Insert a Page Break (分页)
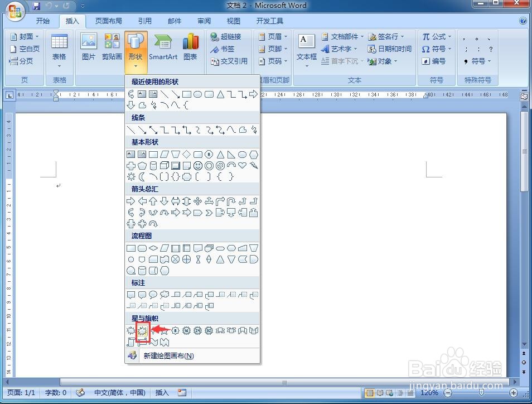This screenshot has height=404, width=532. point(21,61)
